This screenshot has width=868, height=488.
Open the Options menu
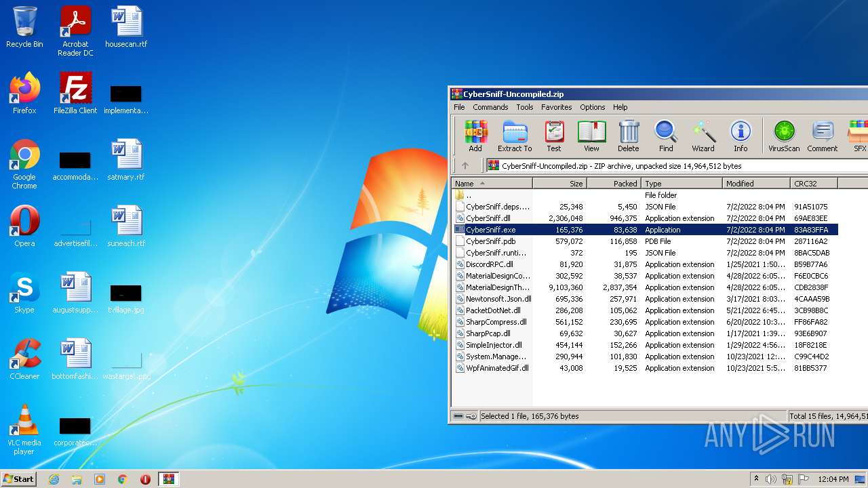tap(592, 107)
